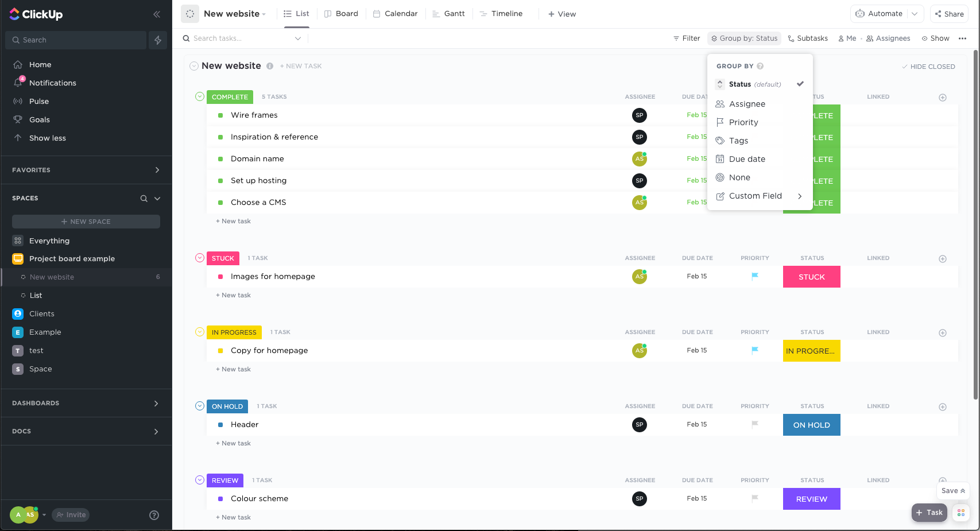Click the Share button
This screenshot has width=980, height=531.
(950, 14)
